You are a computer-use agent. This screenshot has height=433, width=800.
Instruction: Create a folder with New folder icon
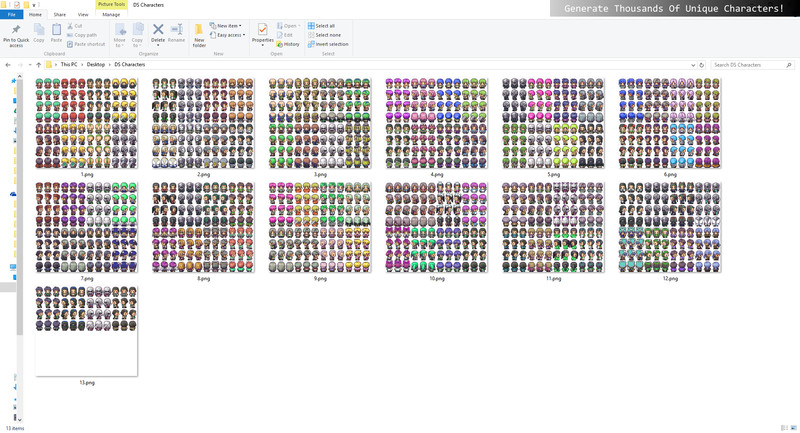tap(199, 33)
